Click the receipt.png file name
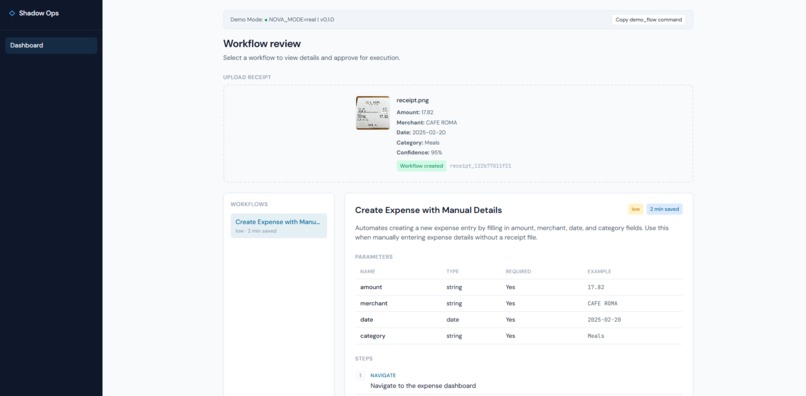The image size is (806, 396). click(x=413, y=100)
